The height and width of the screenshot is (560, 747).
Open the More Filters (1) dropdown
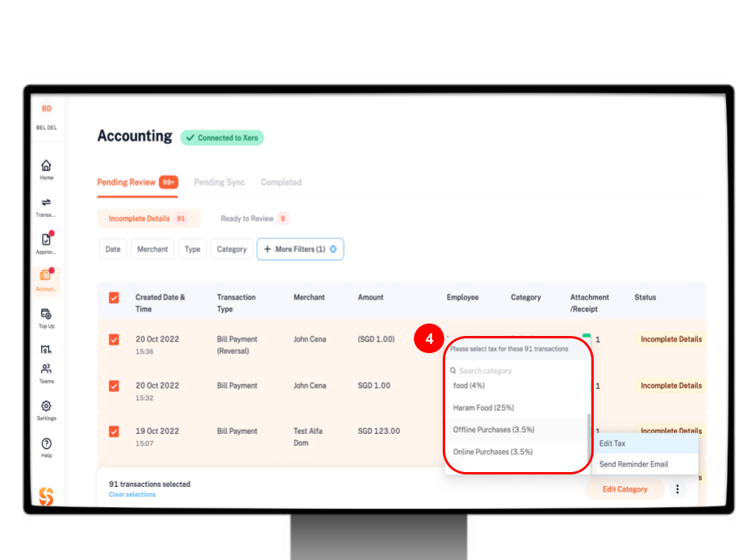pos(300,249)
